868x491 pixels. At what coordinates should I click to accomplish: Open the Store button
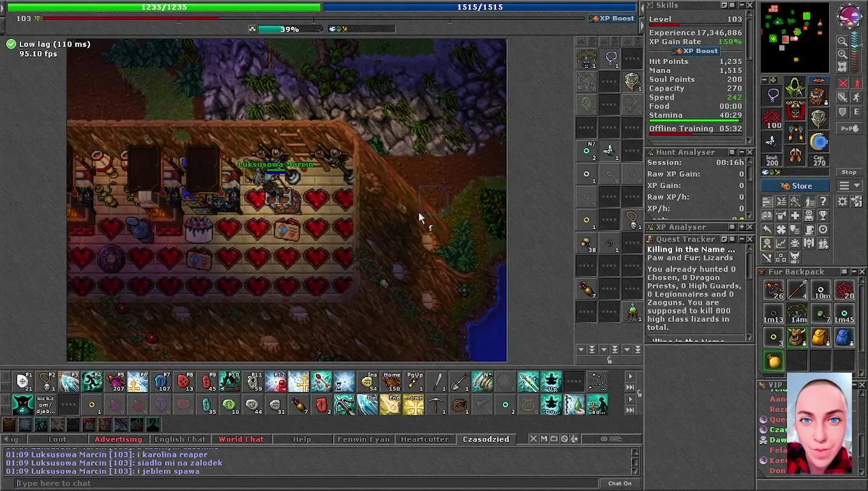pos(795,185)
